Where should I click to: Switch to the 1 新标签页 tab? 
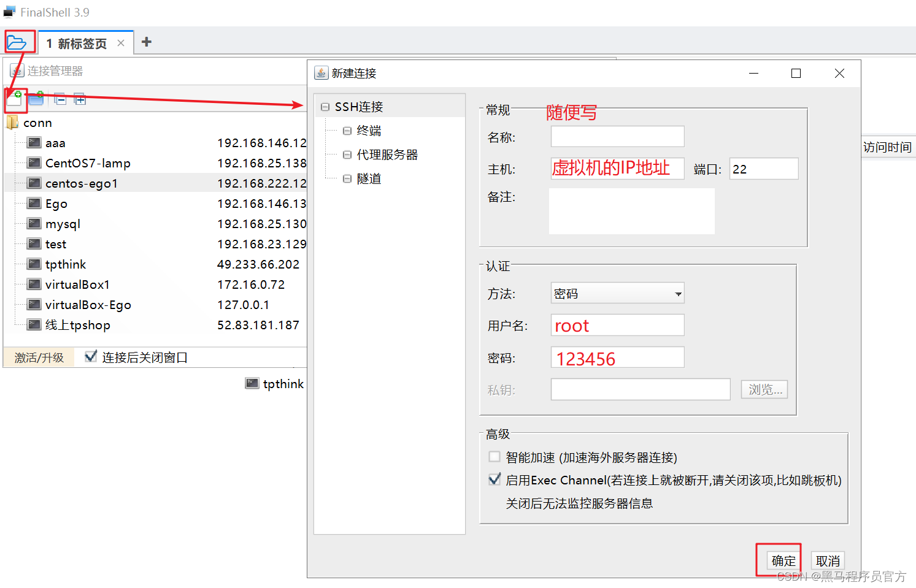point(77,44)
